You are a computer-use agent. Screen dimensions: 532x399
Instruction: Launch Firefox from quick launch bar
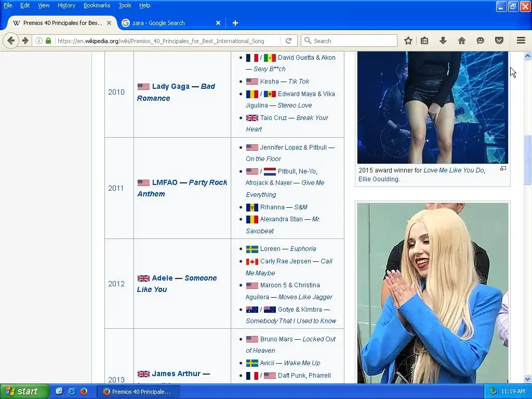(x=84, y=391)
